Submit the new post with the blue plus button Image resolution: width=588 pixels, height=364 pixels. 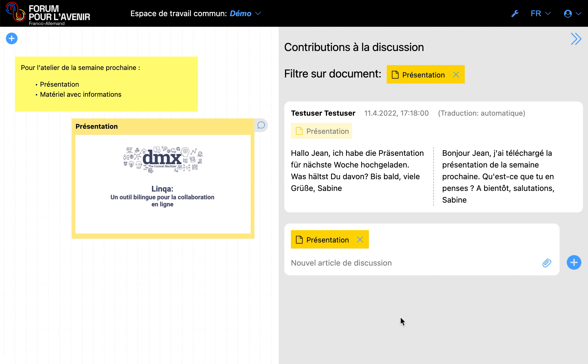pyautogui.click(x=574, y=262)
